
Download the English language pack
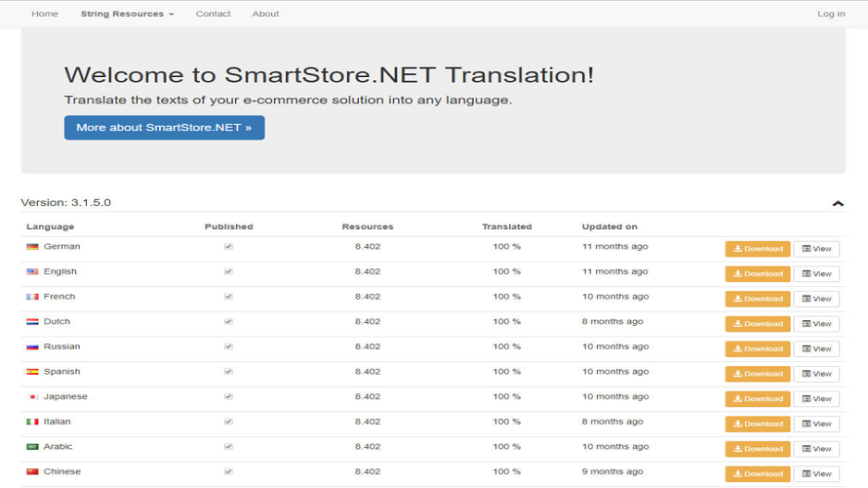click(x=758, y=273)
